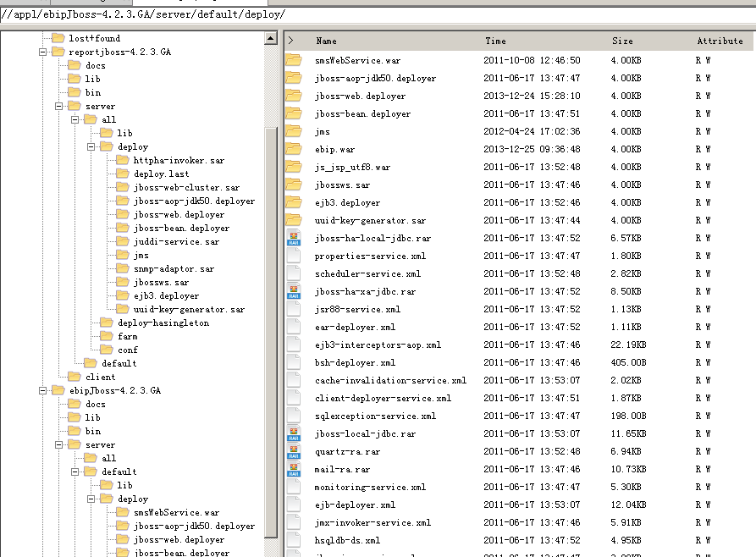Click the jboss-local-jdbc.rar archive icon
This screenshot has width=756, height=557.
(x=294, y=433)
